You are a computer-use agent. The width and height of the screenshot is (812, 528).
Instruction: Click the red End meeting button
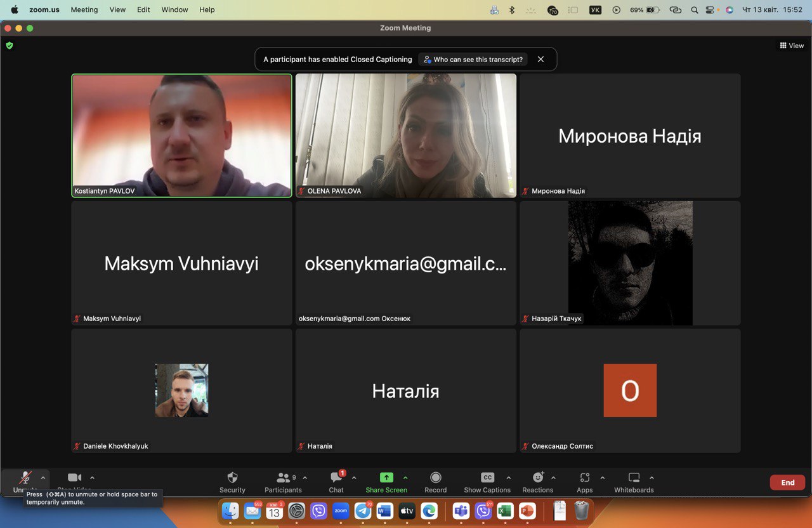coord(787,482)
